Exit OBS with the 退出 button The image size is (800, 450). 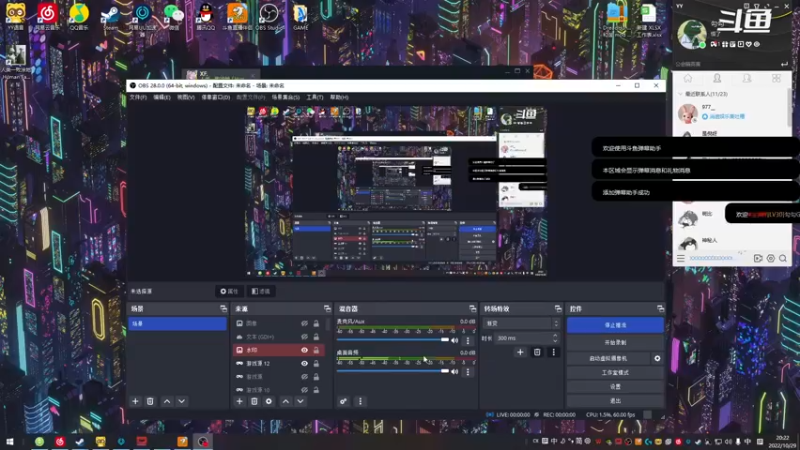pyautogui.click(x=615, y=401)
